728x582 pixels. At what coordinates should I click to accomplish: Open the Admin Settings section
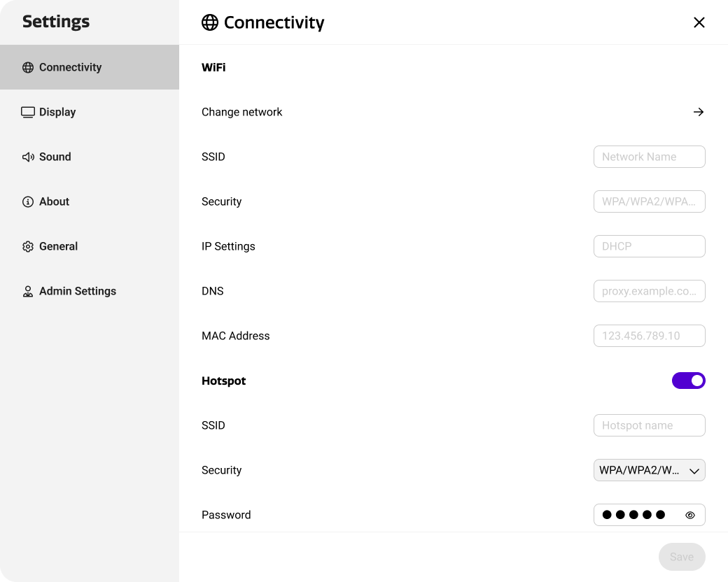pyautogui.click(x=77, y=291)
